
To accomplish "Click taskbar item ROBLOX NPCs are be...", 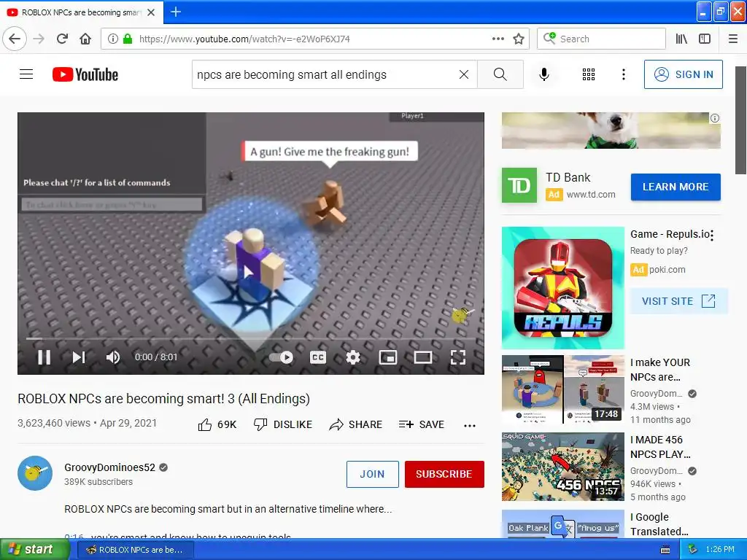I will pyautogui.click(x=134, y=550).
